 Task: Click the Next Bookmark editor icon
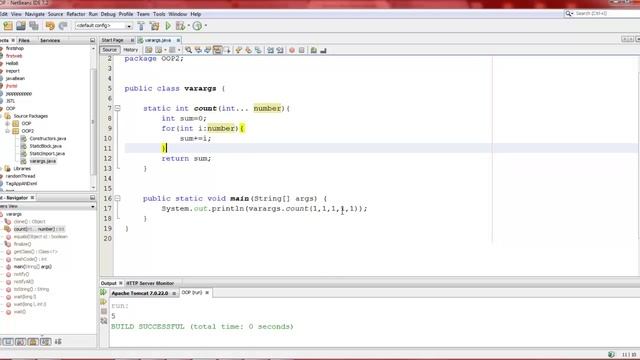tap(248, 50)
